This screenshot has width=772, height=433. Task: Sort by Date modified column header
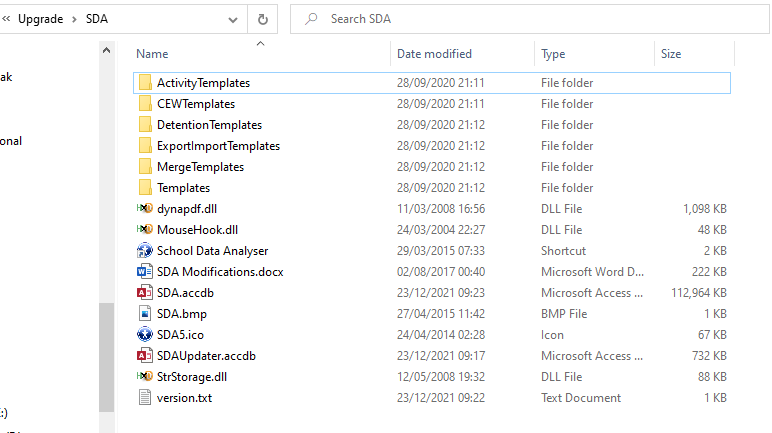[434, 54]
